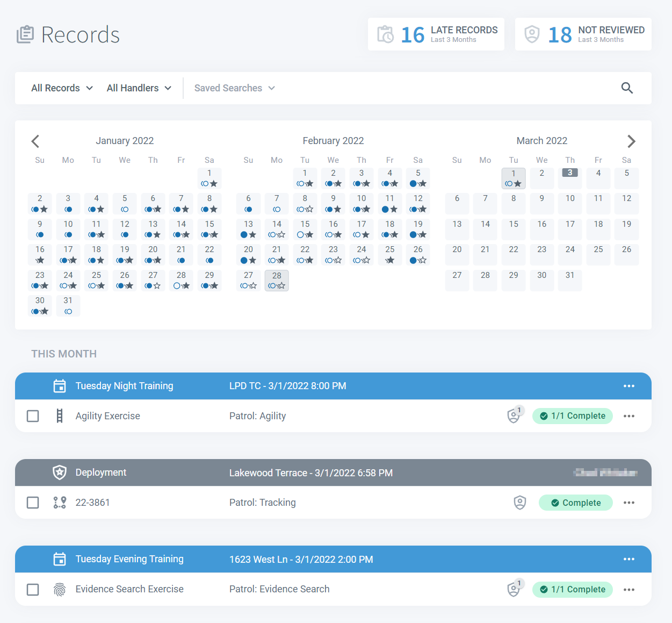
Task: Select January 28 in the calendar
Action: tap(181, 281)
